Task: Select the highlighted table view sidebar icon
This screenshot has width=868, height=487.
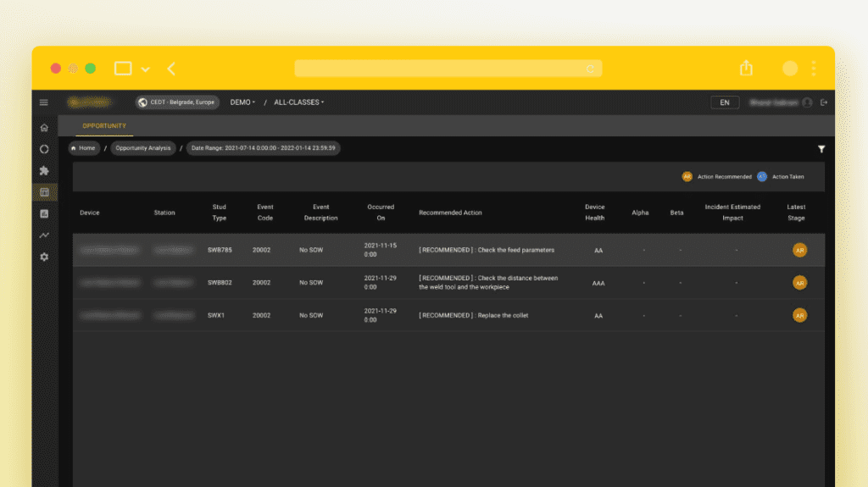Action: 44,192
